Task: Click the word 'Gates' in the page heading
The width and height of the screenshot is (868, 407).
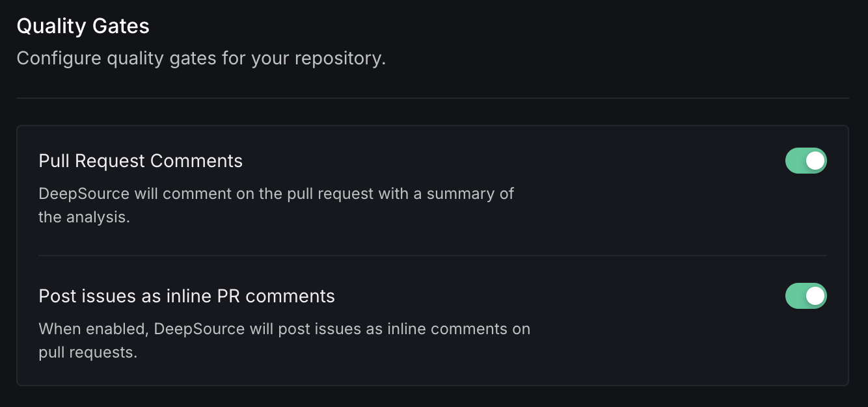Action: point(121,26)
